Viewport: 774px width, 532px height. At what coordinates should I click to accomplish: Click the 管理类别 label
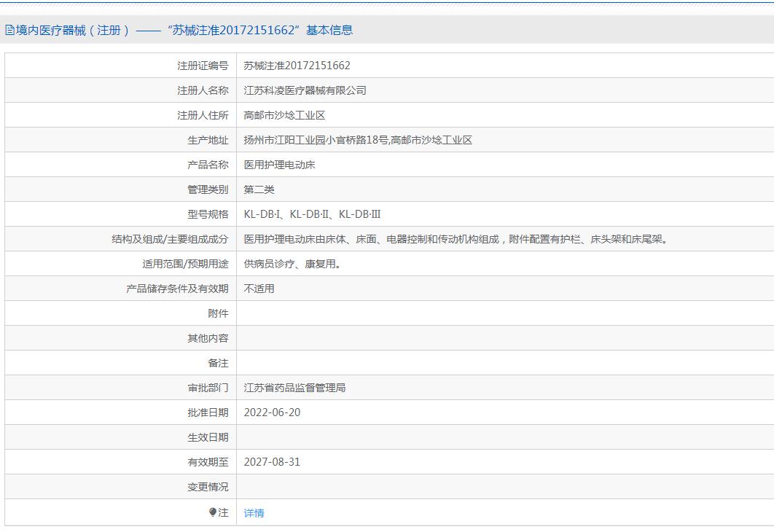tap(208, 189)
